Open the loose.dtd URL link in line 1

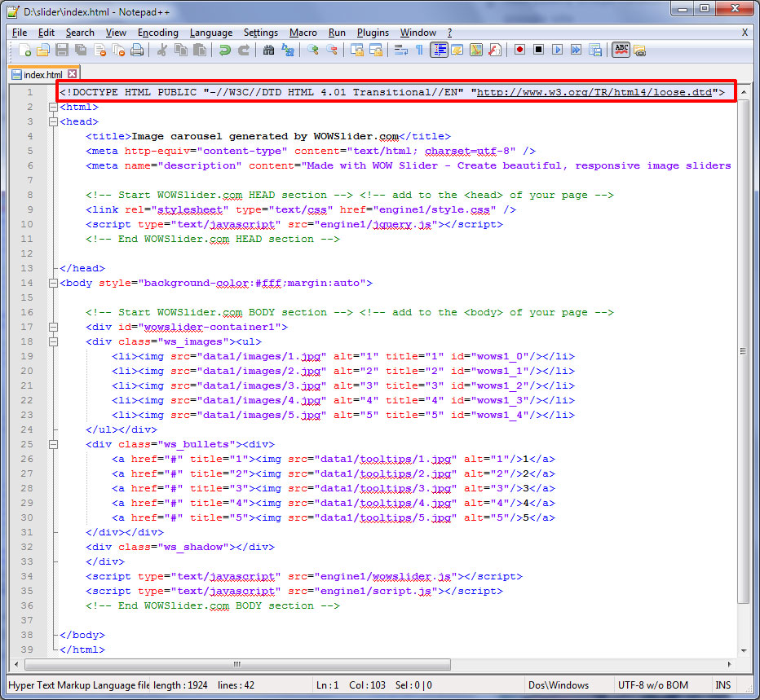point(594,92)
